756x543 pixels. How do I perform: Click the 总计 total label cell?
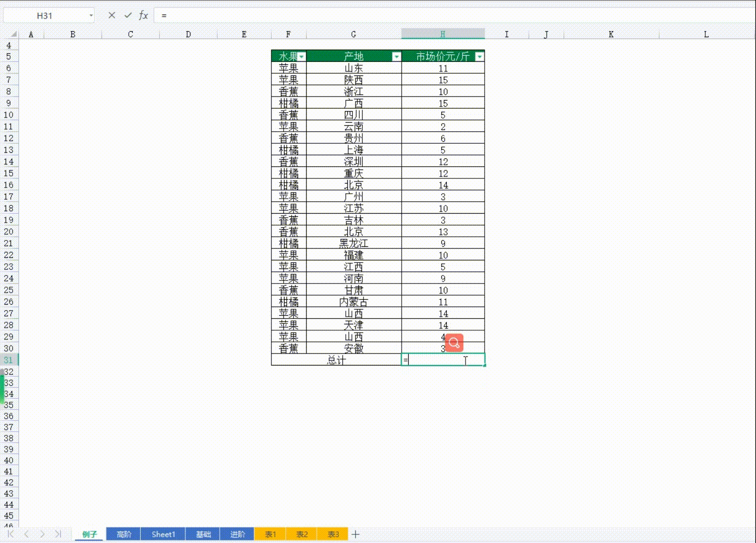click(x=336, y=360)
